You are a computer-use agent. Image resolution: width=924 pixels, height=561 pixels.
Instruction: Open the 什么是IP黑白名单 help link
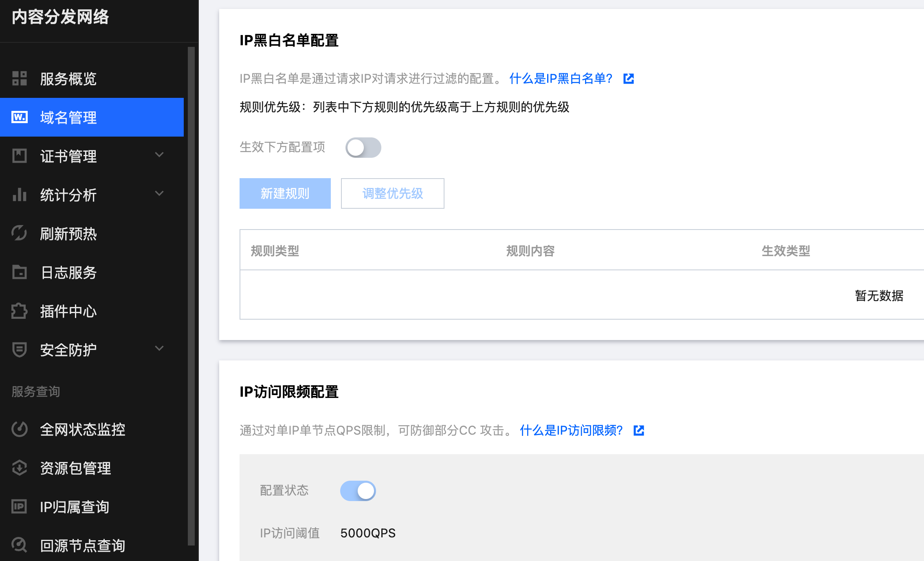tap(561, 78)
